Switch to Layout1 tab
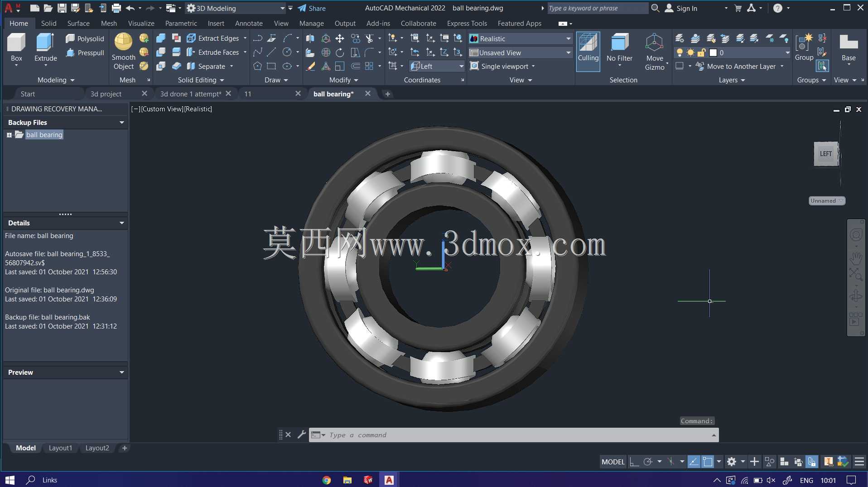 [60, 448]
